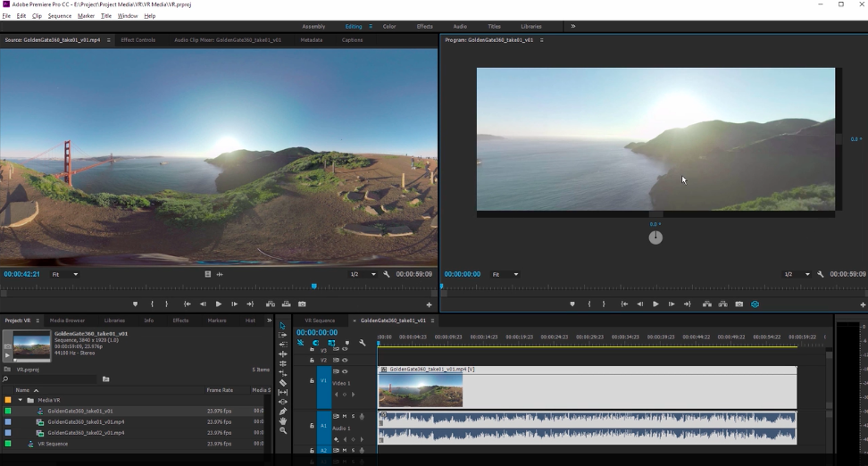Click the Source monitor blue playhead
The image size is (868, 466).
pyautogui.click(x=313, y=287)
